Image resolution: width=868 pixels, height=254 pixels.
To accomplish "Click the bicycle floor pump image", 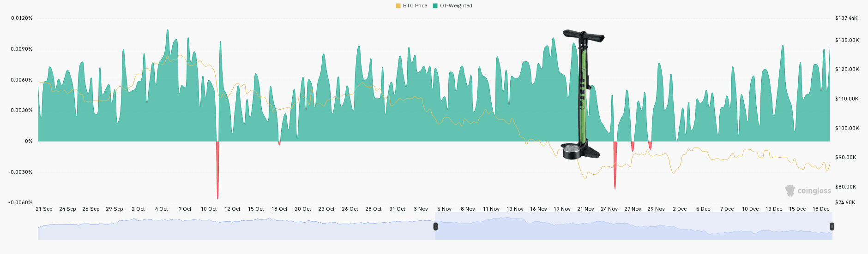I will tap(583, 95).
